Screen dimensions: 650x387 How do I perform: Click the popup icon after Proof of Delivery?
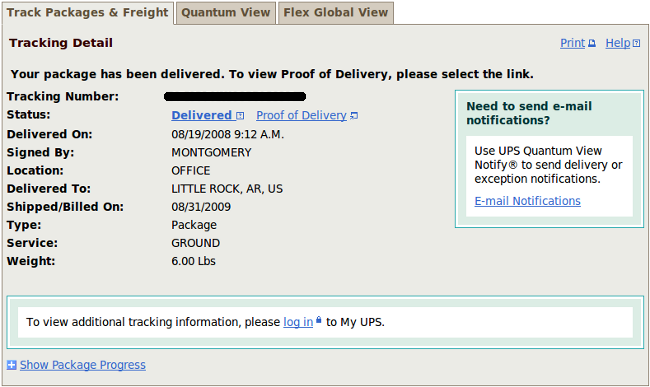354,116
